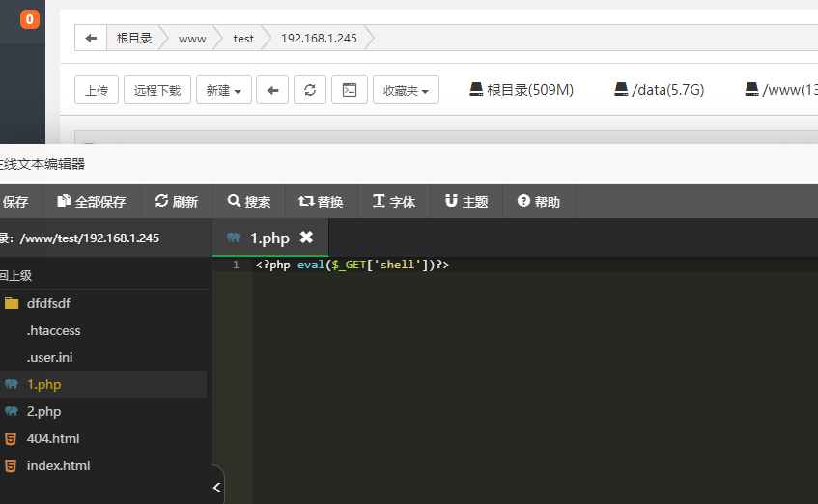Click the back arrow in the breadcrumb path
818x504 pixels.
tap(91, 38)
